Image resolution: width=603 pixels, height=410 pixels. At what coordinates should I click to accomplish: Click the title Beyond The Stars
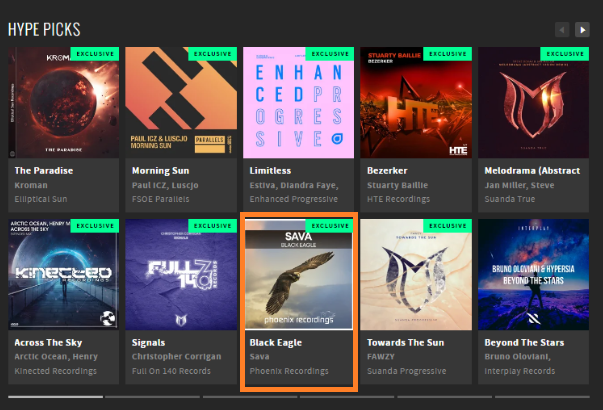(524, 342)
